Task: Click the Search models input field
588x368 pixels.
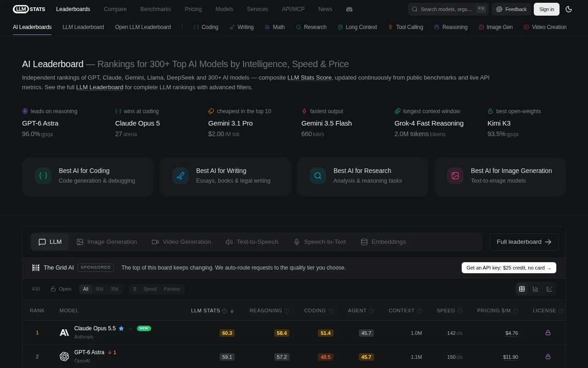Action: (448, 9)
